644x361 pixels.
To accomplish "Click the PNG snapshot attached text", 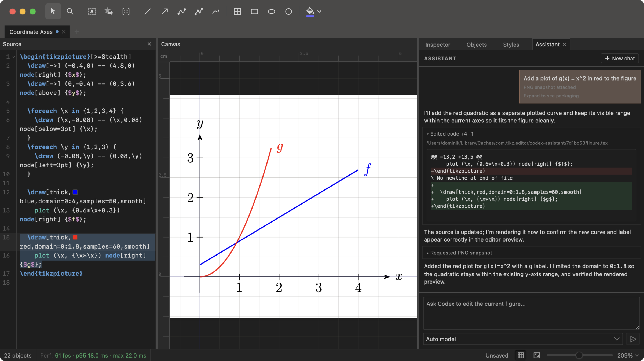I will 550,87.
